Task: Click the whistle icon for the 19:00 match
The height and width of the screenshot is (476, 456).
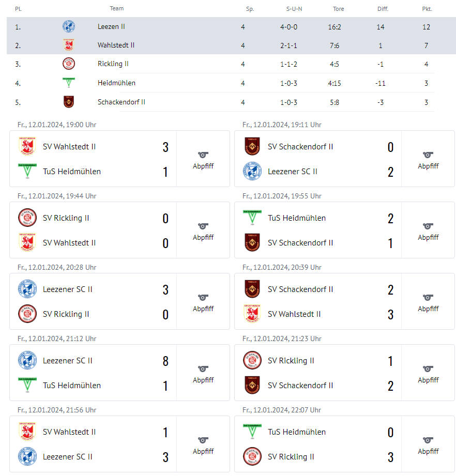Action: coord(203,155)
